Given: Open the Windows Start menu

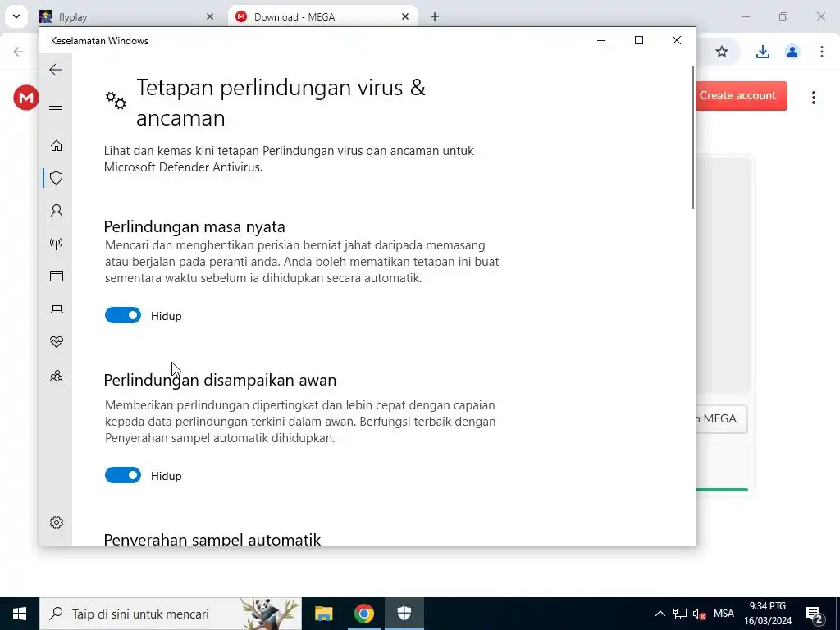Looking at the screenshot, I should click(20, 614).
